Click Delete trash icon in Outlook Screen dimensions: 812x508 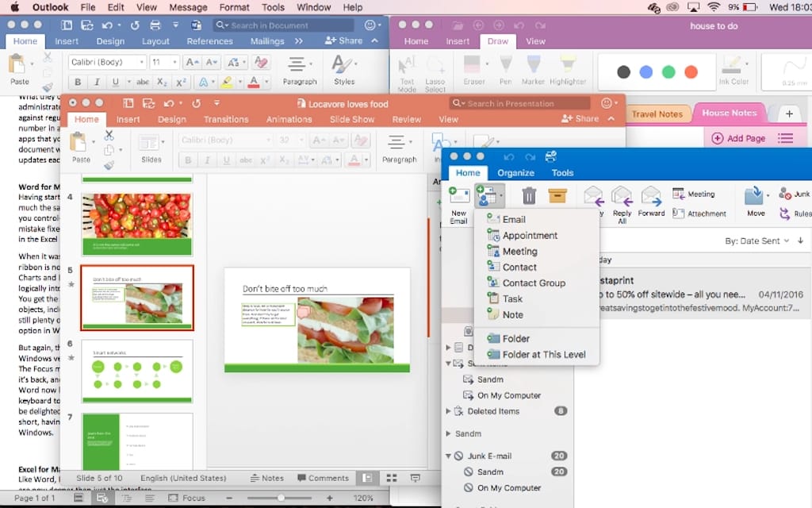point(529,196)
